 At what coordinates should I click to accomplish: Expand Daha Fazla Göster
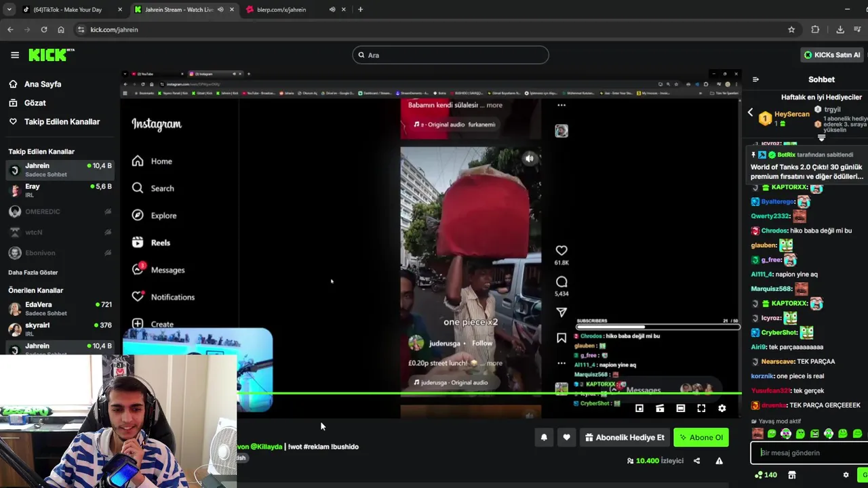click(x=33, y=272)
